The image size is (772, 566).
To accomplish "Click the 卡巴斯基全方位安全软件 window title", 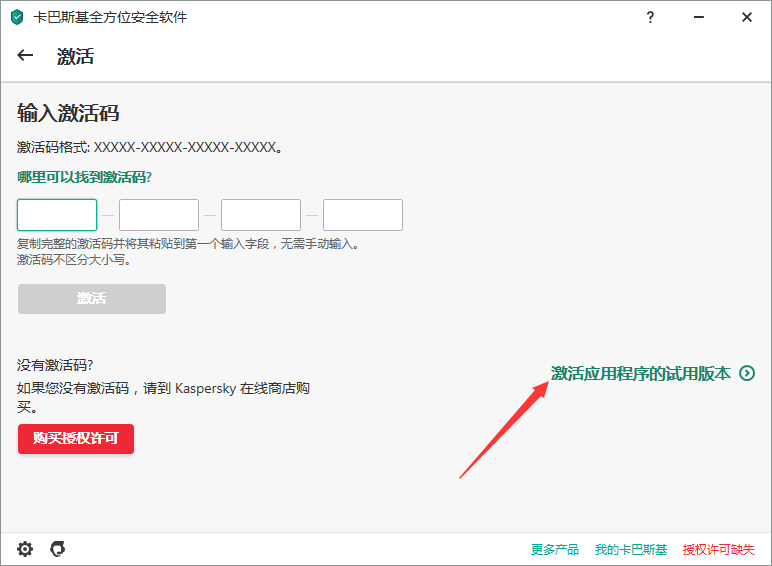I will 110,17.
